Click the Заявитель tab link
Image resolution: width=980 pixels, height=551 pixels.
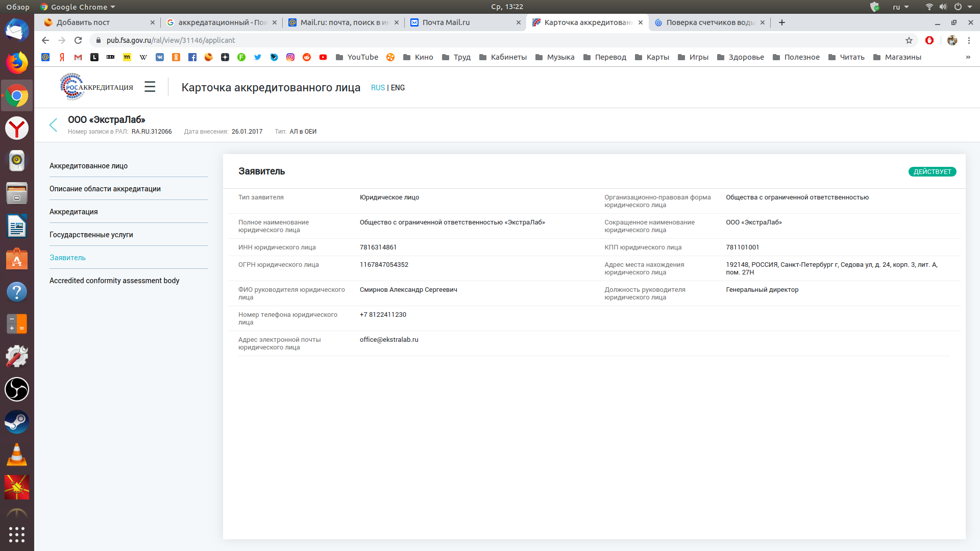point(68,257)
